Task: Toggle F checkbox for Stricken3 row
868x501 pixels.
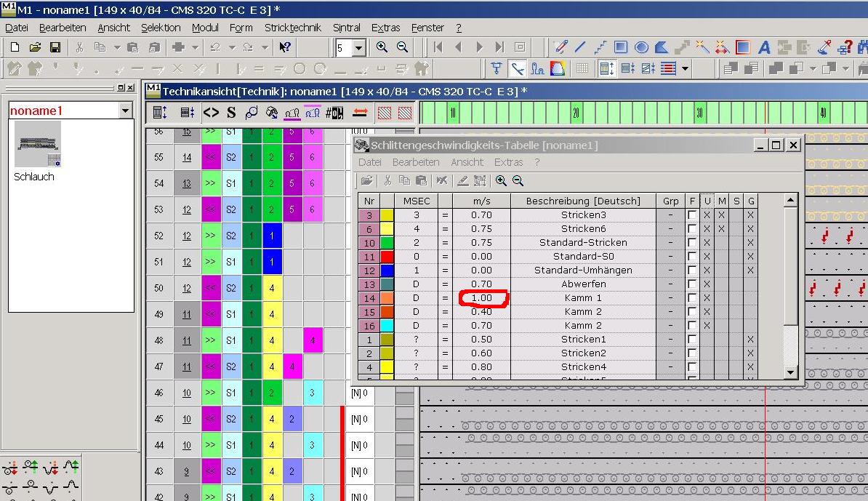Action: [692, 215]
